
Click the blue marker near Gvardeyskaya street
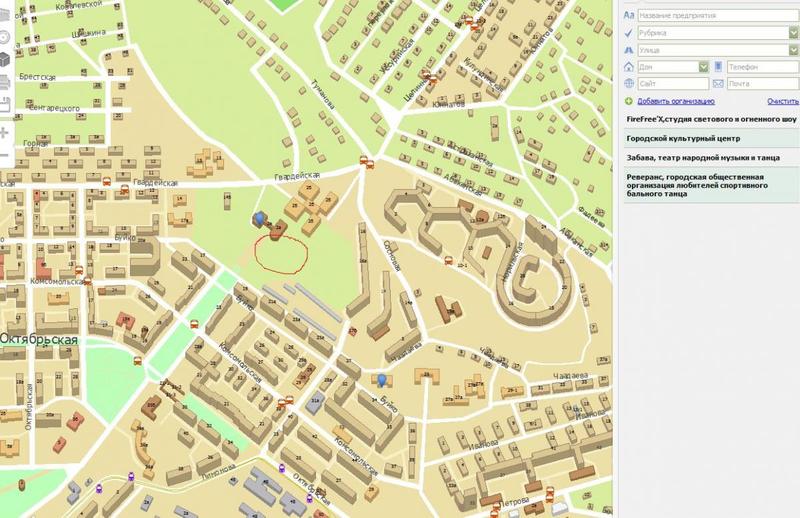[x=261, y=217]
